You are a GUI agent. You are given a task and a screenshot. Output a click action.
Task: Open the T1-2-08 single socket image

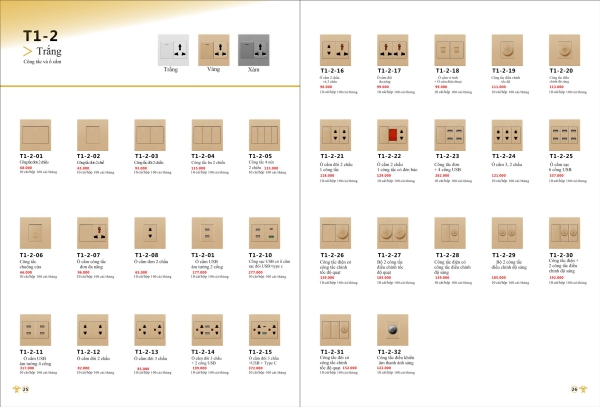150,233
